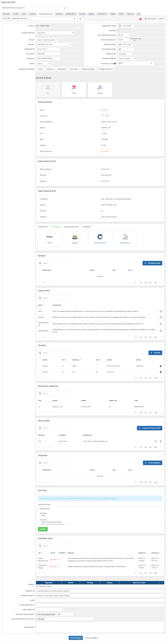
Task: Click the Schedule Backup button
Action: [152, 263]
